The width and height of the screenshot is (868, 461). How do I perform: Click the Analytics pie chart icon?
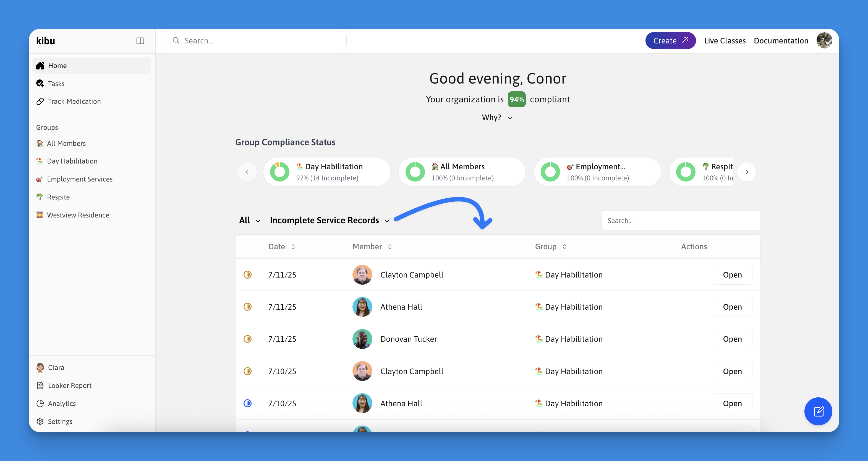[x=40, y=403]
